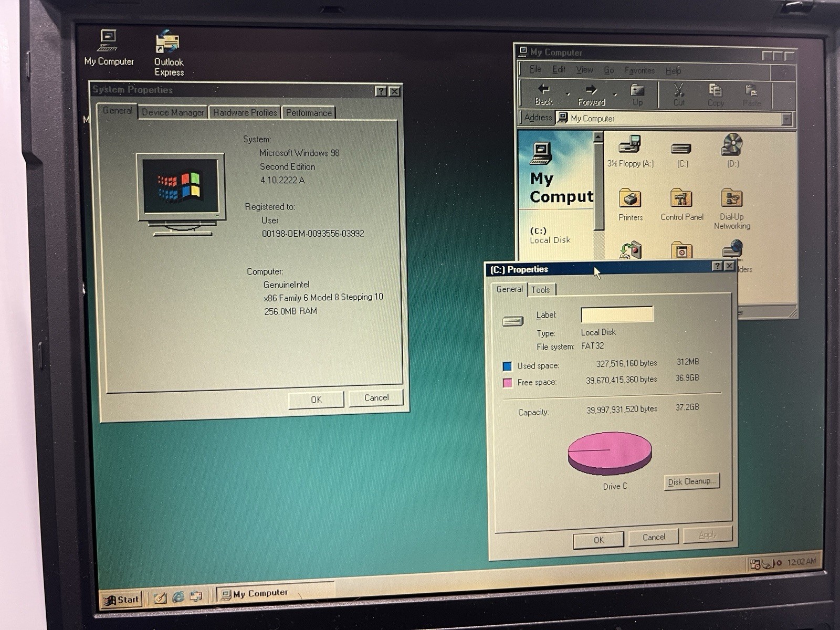Image resolution: width=840 pixels, height=630 pixels.
Task: Open the Printers folder icon
Action: click(x=630, y=205)
